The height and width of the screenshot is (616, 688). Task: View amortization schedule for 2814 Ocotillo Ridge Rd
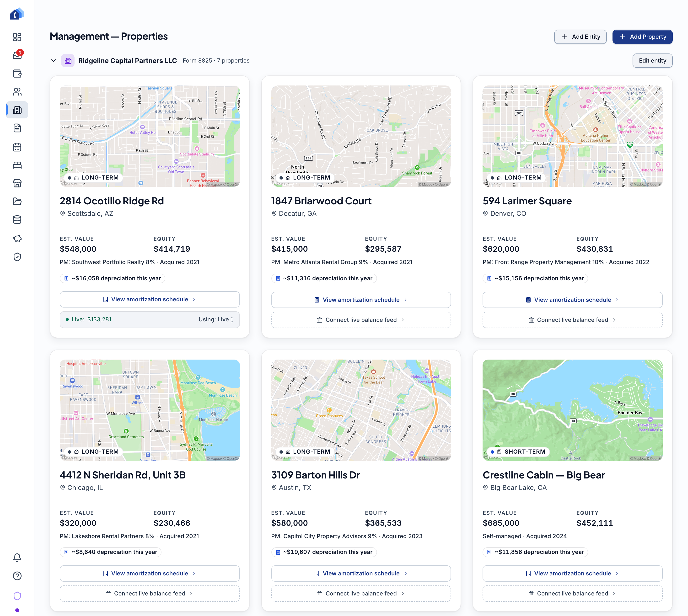tap(150, 299)
